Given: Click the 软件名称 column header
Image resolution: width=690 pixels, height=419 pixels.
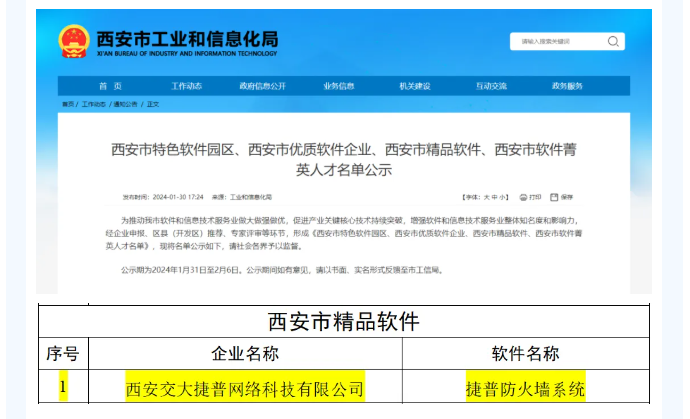Looking at the screenshot, I should (x=525, y=353).
